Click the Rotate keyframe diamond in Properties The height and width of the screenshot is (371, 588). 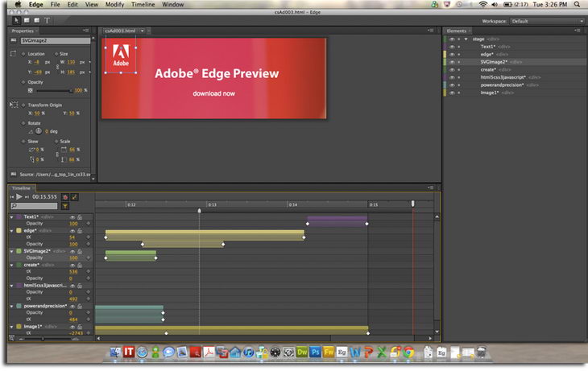click(x=23, y=123)
